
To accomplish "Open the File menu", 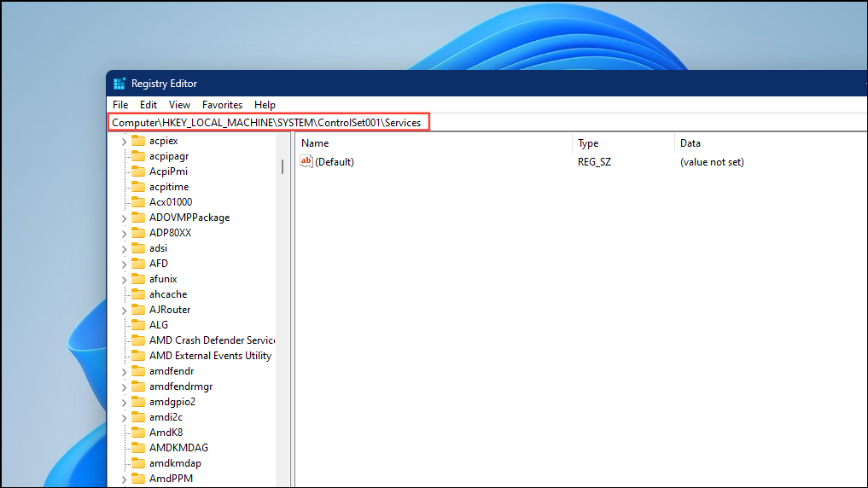I will click(120, 105).
